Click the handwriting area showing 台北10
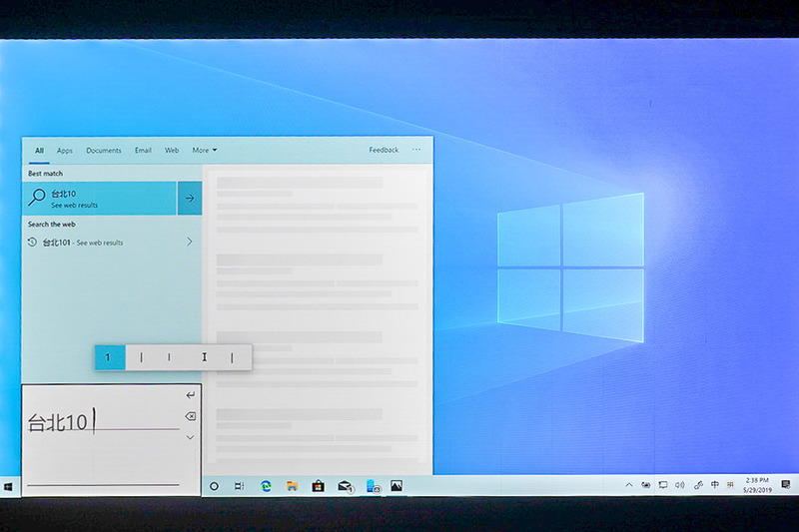Viewport: 799px width, 532px height. pyautogui.click(x=103, y=422)
